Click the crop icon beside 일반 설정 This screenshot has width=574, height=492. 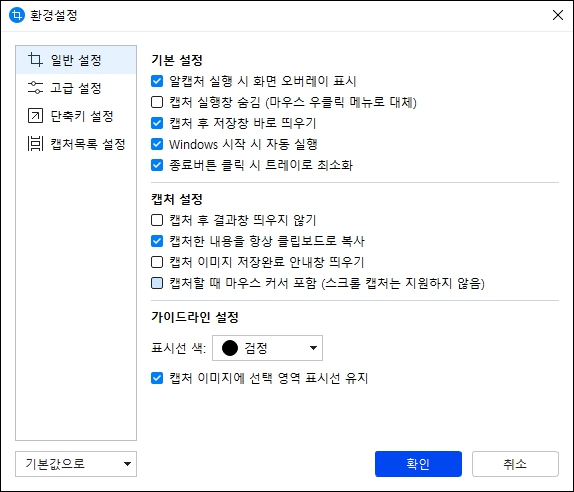[35, 60]
